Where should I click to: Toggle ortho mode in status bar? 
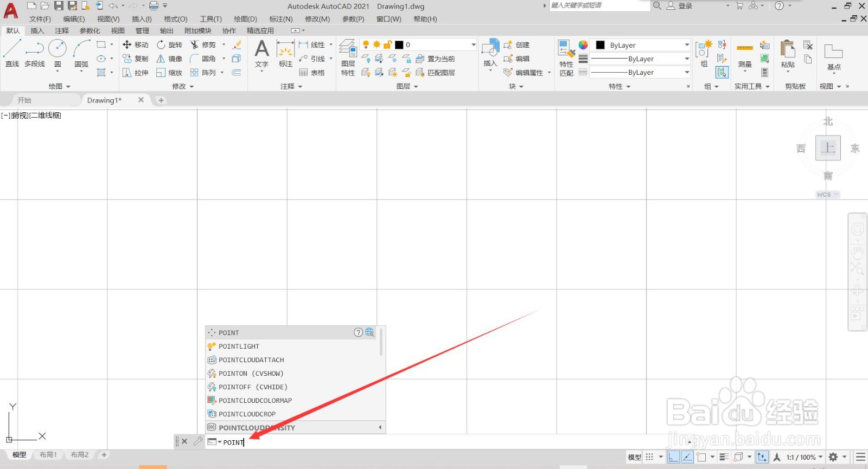tap(673, 457)
